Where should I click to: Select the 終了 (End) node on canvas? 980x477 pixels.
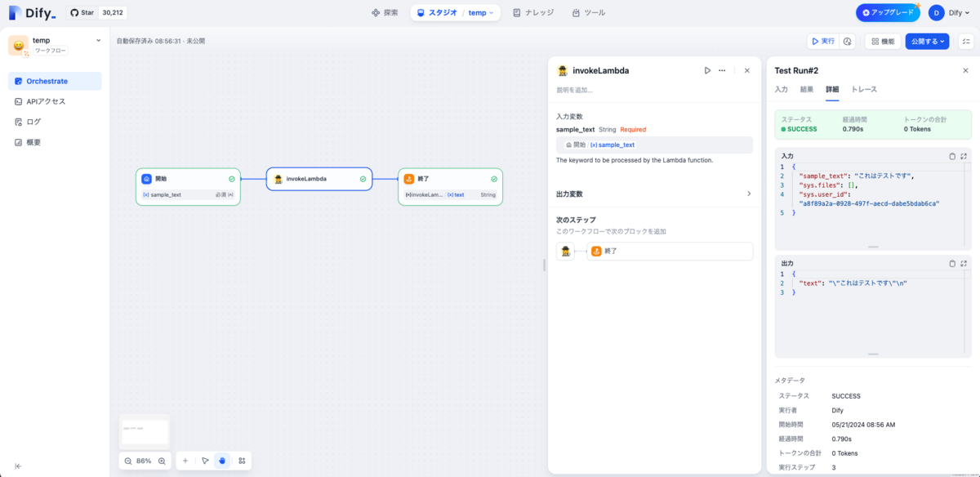[x=450, y=186]
